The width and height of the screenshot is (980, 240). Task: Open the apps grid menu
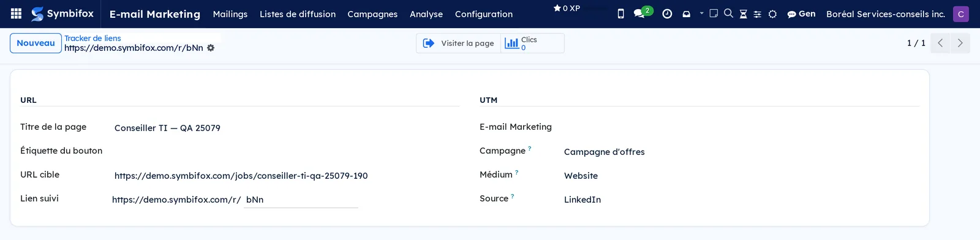point(17,13)
